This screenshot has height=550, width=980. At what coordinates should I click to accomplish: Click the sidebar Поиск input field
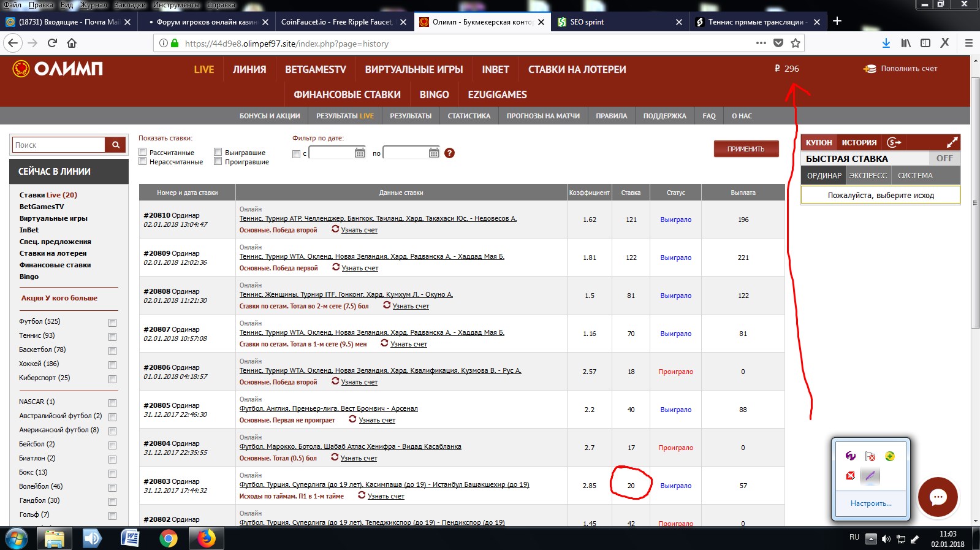tap(59, 145)
